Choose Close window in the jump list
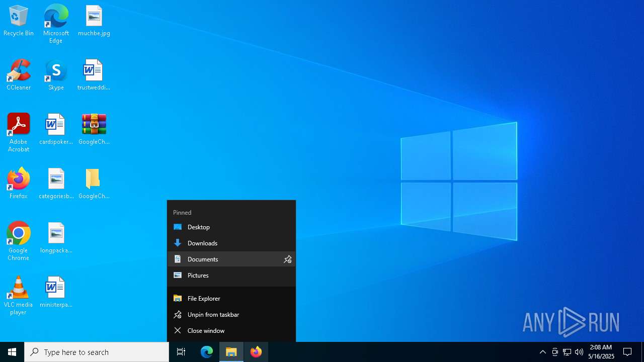Image resolution: width=644 pixels, height=362 pixels. click(x=231, y=331)
